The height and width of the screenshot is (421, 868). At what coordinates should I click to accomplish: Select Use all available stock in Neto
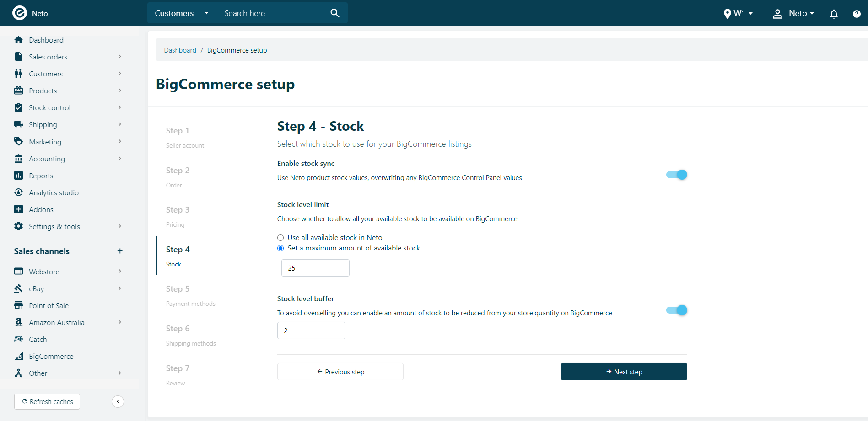tap(280, 238)
